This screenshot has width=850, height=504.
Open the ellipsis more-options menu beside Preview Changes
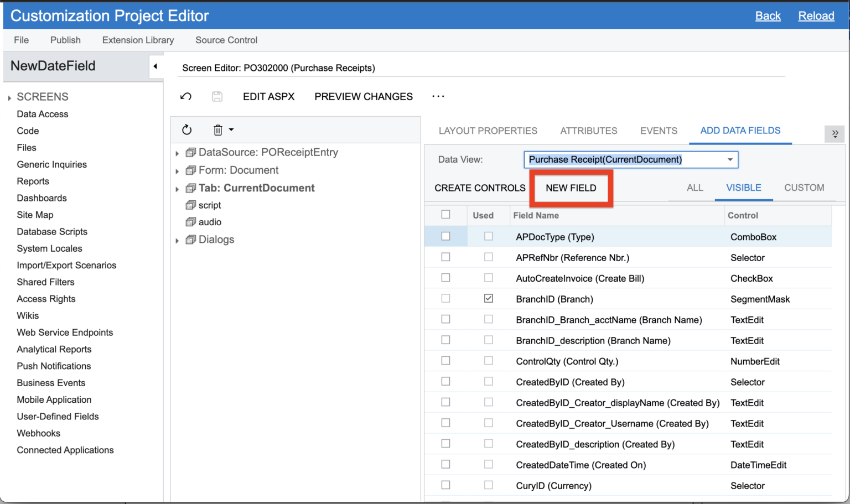point(438,96)
